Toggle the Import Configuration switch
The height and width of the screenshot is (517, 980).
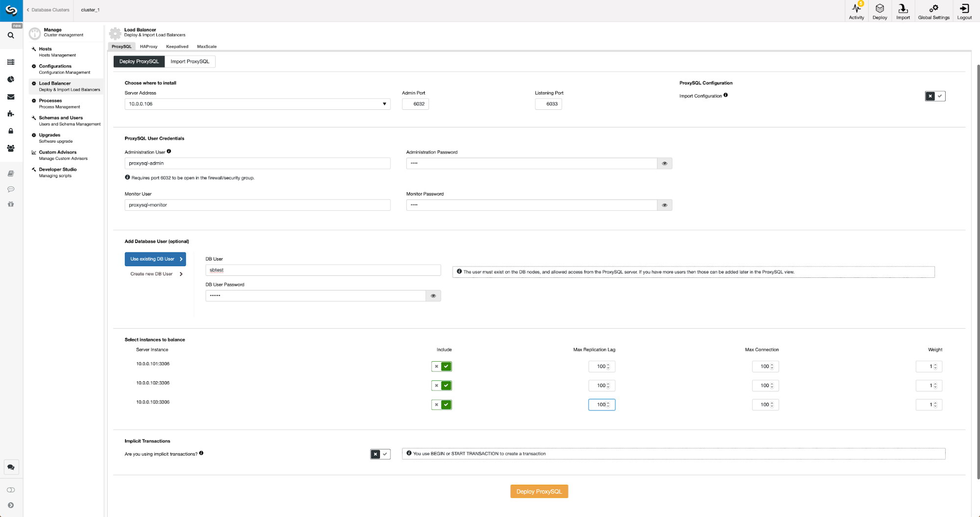pyautogui.click(x=935, y=96)
